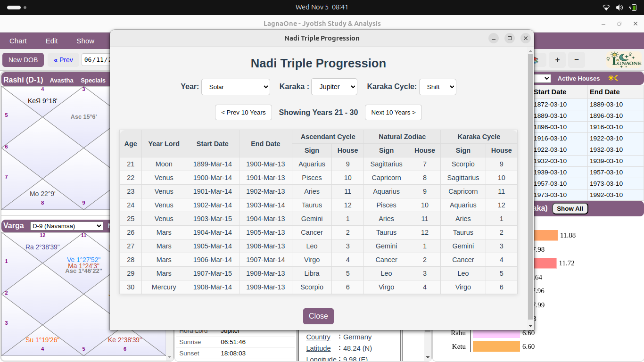The height and width of the screenshot is (362, 644).
Task: Expand the Karaka Cycle dropdown showing Shift
Action: point(438,87)
